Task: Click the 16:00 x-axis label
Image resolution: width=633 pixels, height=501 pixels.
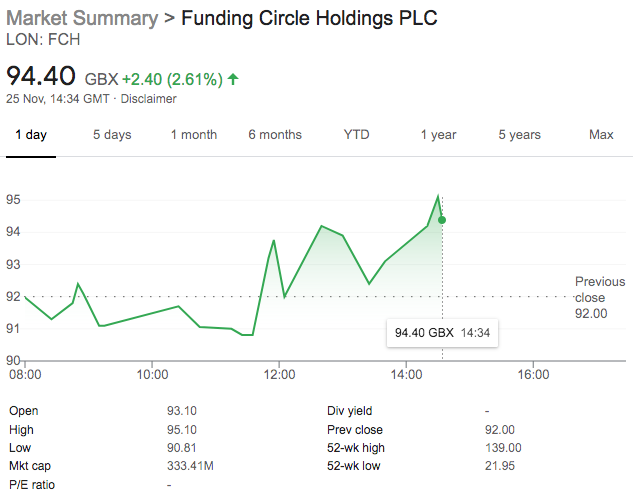Action: (x=533, y=375)
